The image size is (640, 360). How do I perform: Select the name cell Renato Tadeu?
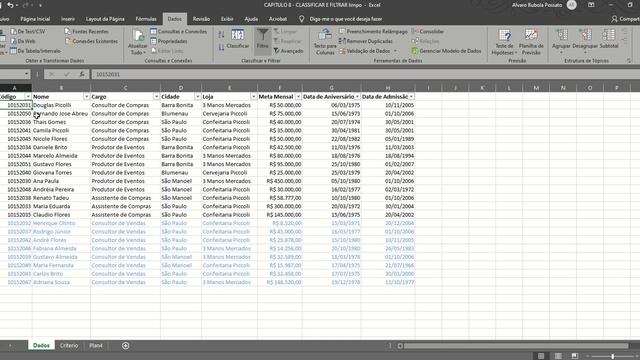click(61, 198)
